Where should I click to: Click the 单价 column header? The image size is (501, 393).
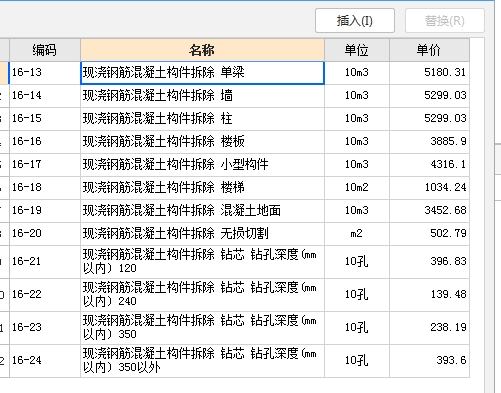tap(429, 50)
